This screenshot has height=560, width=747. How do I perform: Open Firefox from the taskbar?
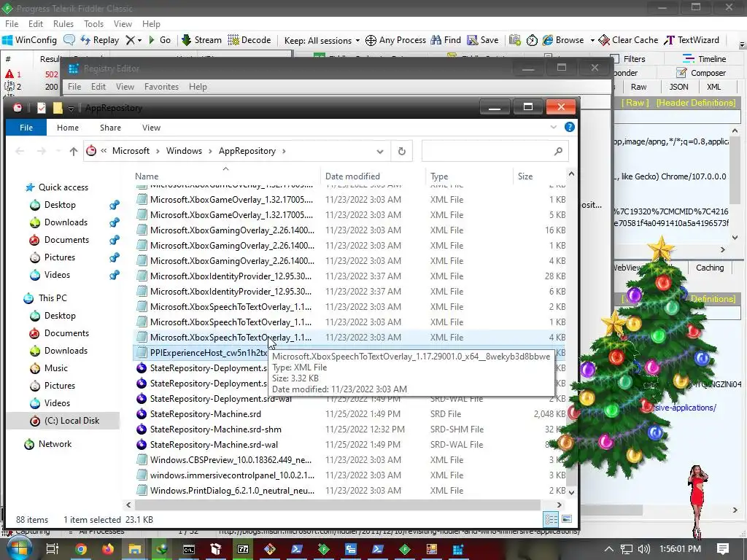click(x=108, y=549)
